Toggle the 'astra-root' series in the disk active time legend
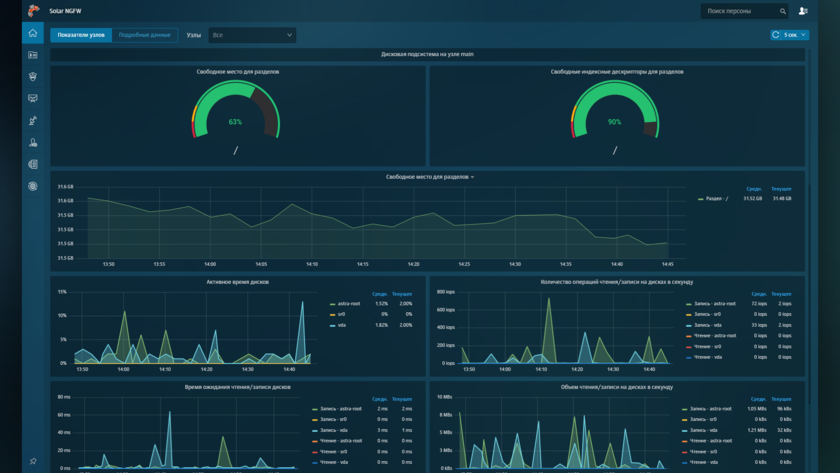This screenshot has width=840, height=473. coord(349,304)
